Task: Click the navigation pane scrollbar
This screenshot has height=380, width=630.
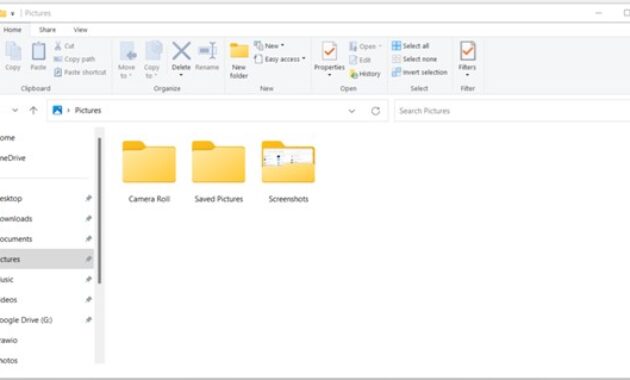Action: pos(99,210)
